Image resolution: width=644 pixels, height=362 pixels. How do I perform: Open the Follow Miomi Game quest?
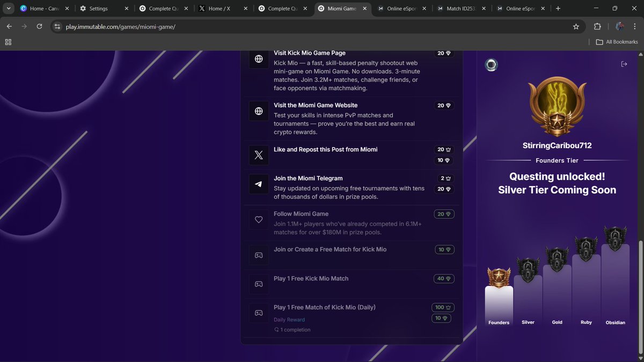[x=352, y=223]
